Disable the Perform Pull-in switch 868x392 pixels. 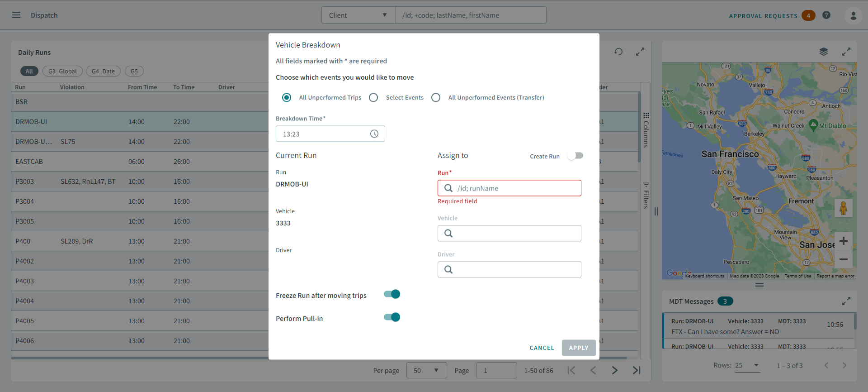tap(392, 317)
